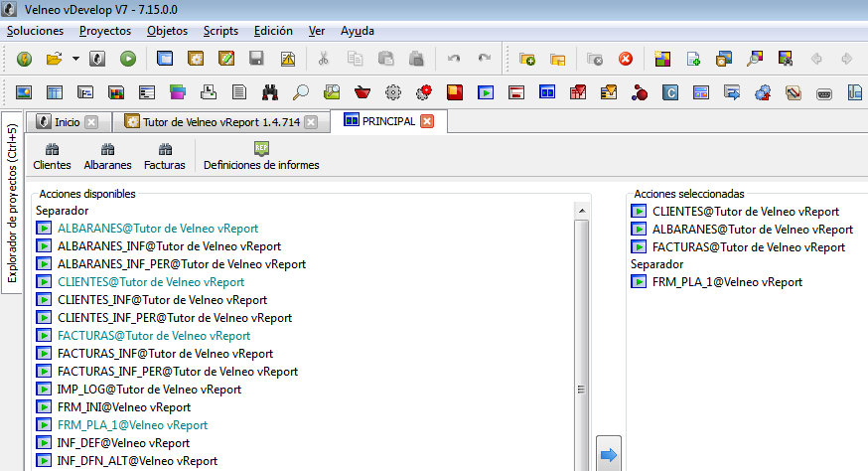This screenshot has width=868, height=471.
Task: Open the Ayuda menu
Action: pyautogui.click(x=358, y=31)
